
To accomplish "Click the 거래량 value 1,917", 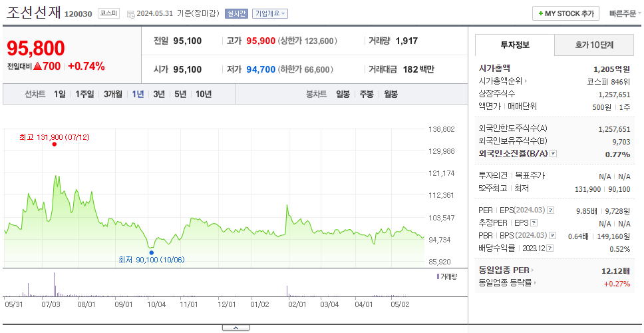I will pos(406,41).
